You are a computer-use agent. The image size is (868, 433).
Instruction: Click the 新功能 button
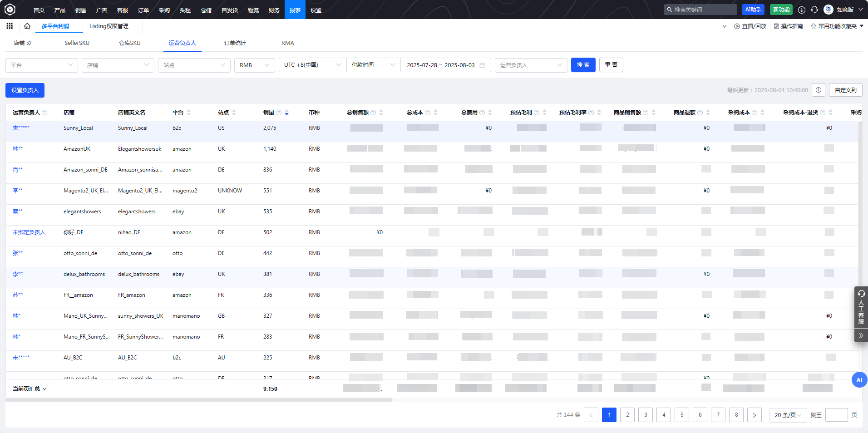[x=781, y=10]
